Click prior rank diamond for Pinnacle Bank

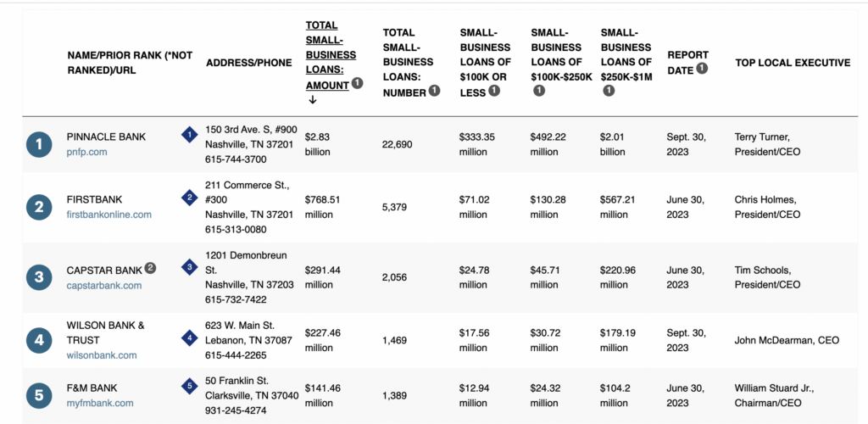pyautogui.click(x=190, y=135)
